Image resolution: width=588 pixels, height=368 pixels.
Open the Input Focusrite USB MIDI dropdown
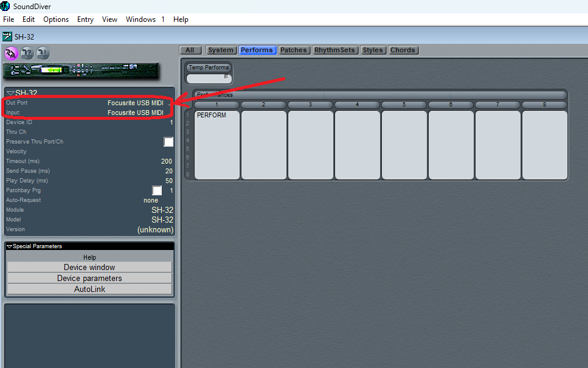click(x=136, y=113)
